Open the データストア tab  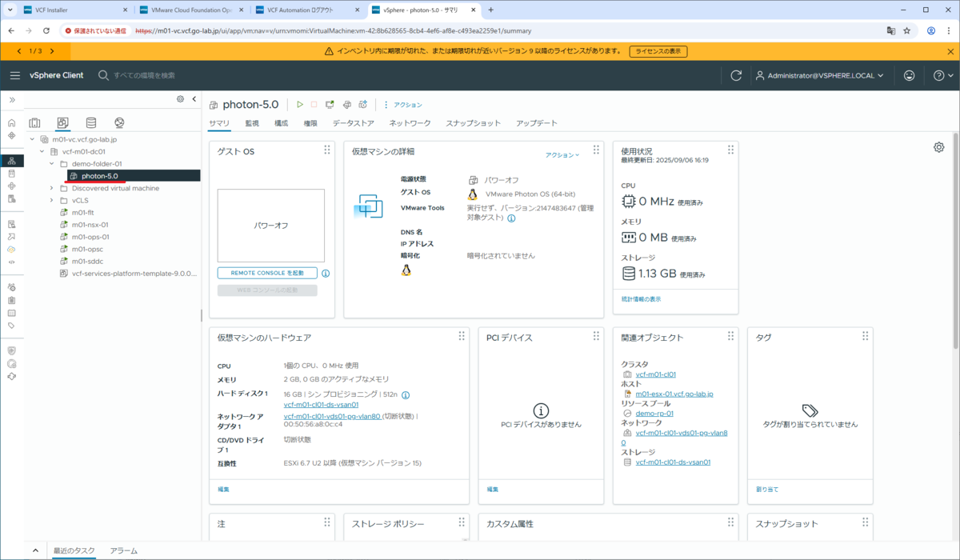[x=354, y=123]
